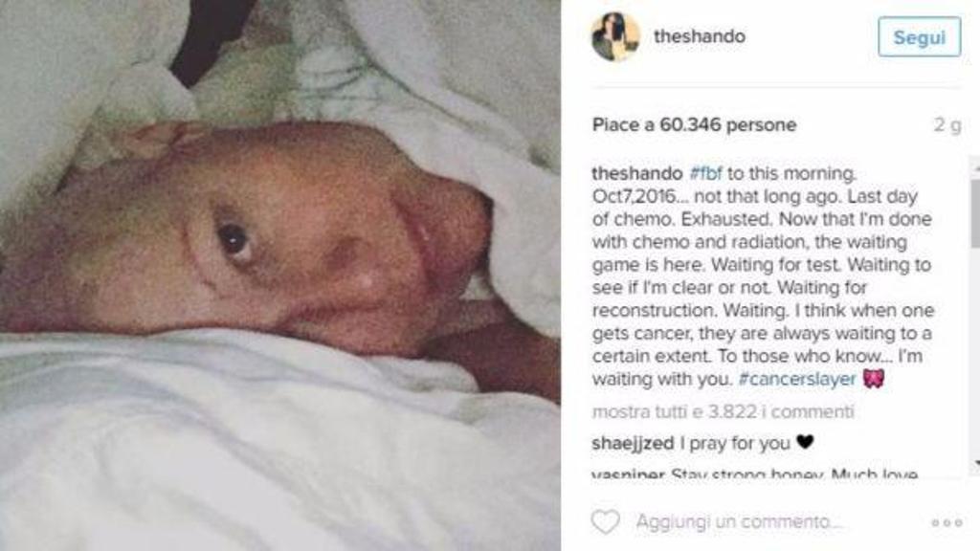Click the pink ribbon emoji

coord(874,379)
